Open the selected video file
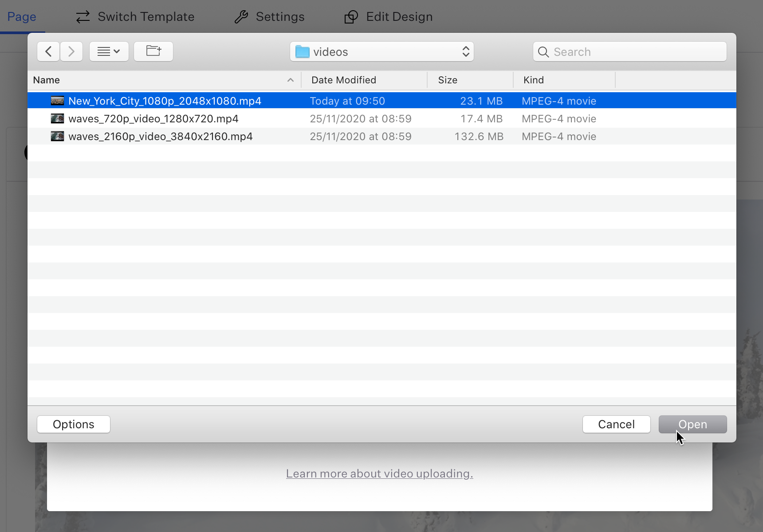This screenshot has width=763, height=532. [692, 424]
